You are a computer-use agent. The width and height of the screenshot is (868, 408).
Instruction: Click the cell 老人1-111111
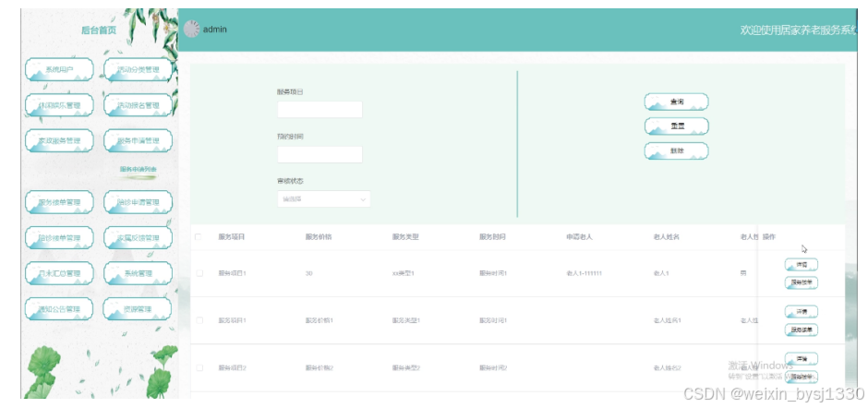(x=584, y=273)
